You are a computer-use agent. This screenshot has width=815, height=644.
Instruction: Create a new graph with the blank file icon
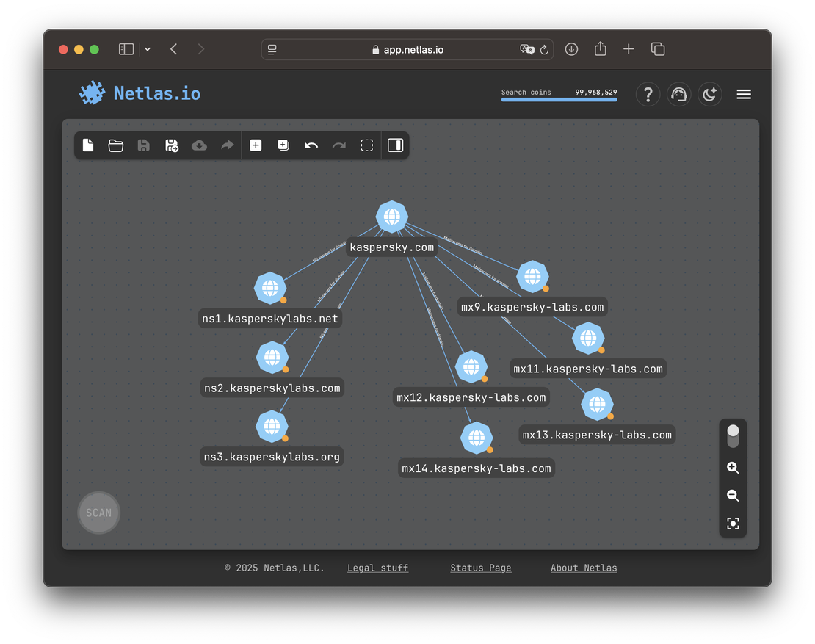click(88, 145)
